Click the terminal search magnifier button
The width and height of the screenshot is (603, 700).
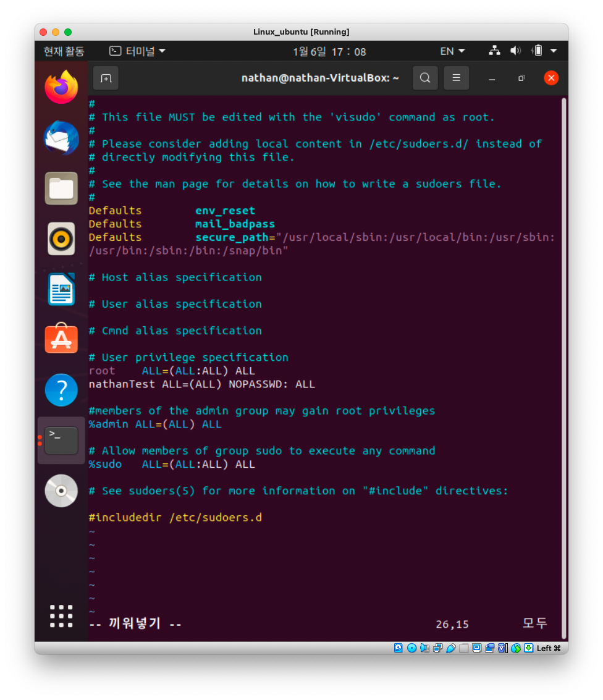coord(425,78)
